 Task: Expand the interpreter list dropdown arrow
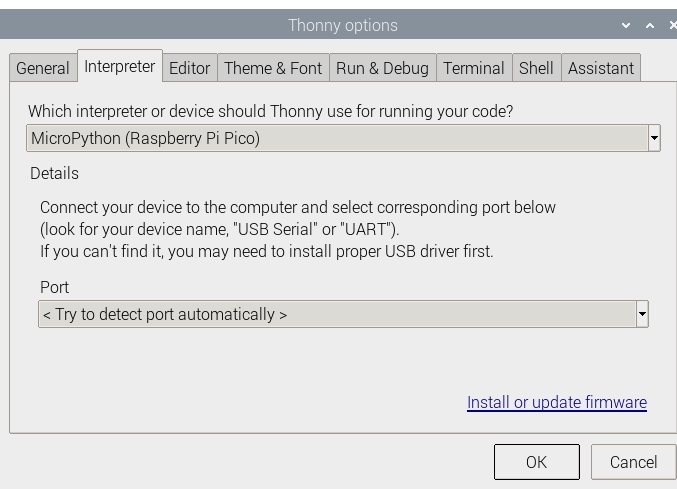(x=654, y=138)
